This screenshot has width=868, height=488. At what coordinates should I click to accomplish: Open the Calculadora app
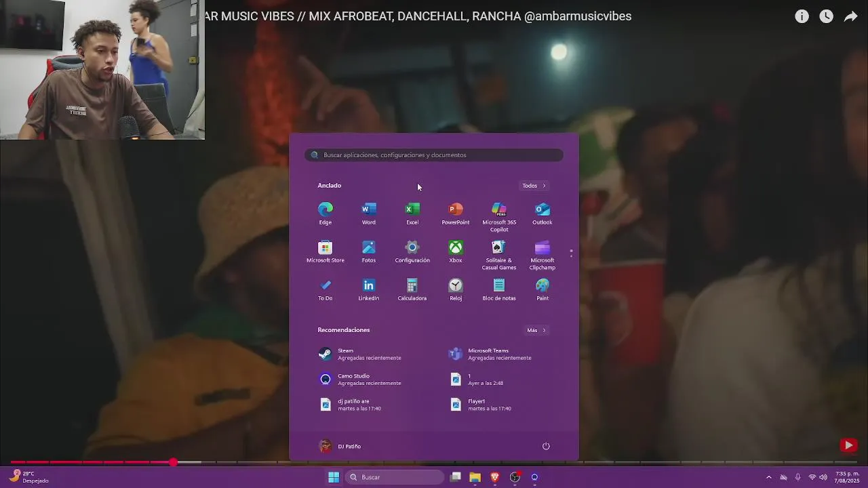(x=412, y=289)
